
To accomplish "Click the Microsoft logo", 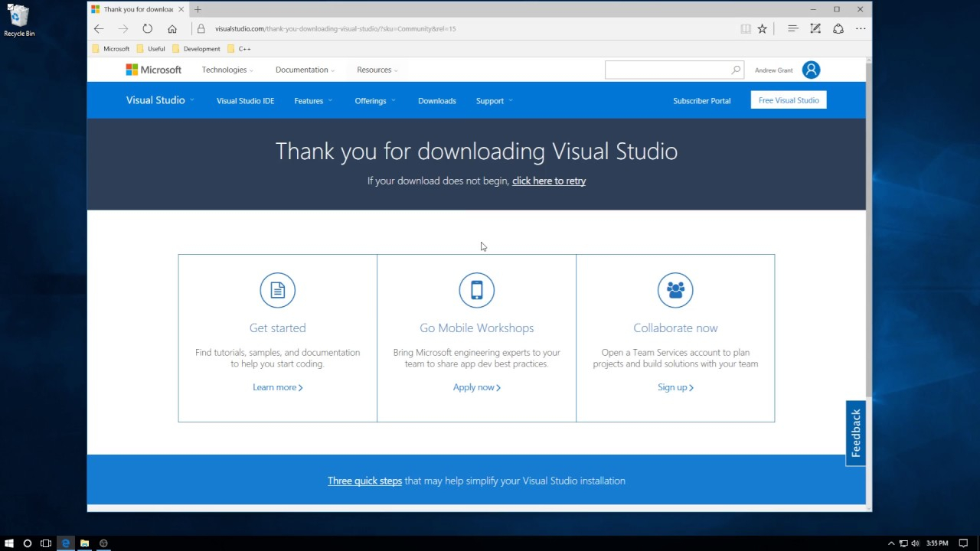I will 154,70.
